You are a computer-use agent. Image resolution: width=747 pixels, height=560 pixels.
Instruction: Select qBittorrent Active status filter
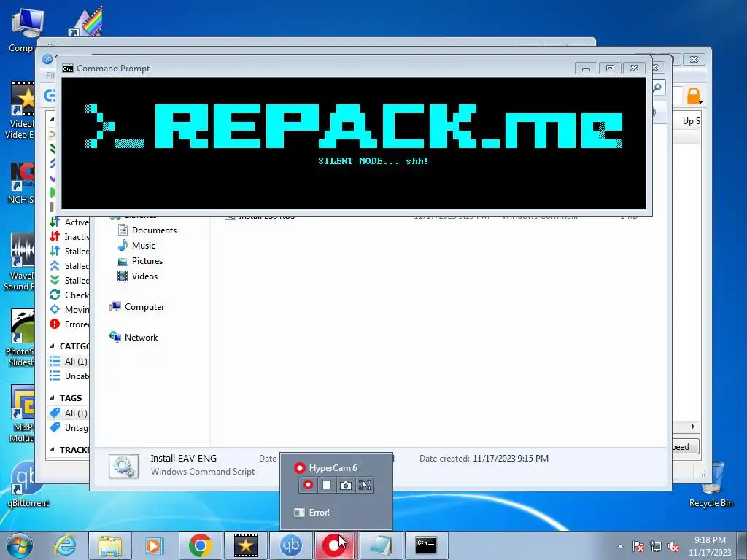pos(69,222)
